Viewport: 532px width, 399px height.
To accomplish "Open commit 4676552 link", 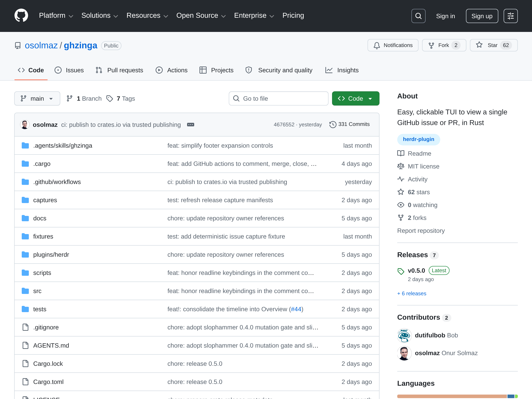I will [284, 125].
